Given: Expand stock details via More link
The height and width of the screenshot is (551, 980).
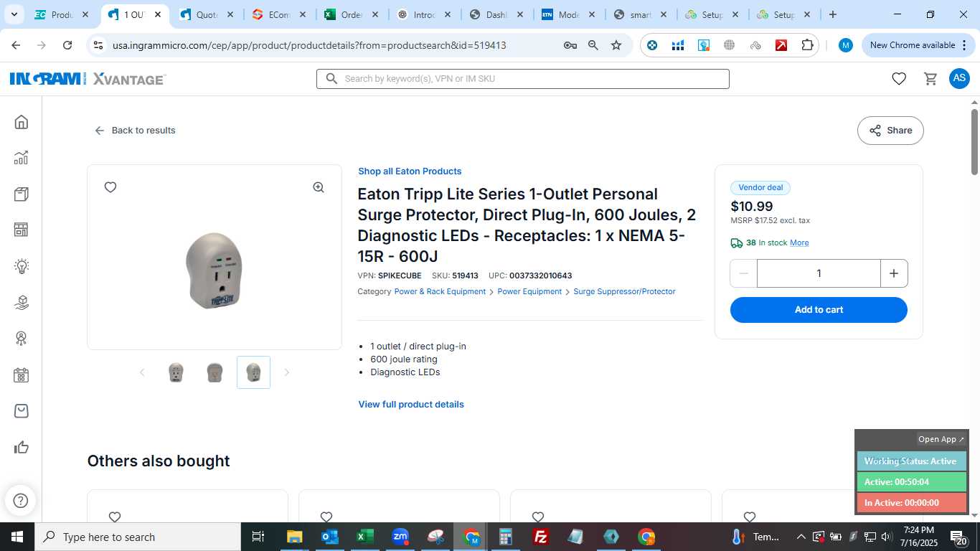Looking at the screenshot, I should [x=799, y=243].
